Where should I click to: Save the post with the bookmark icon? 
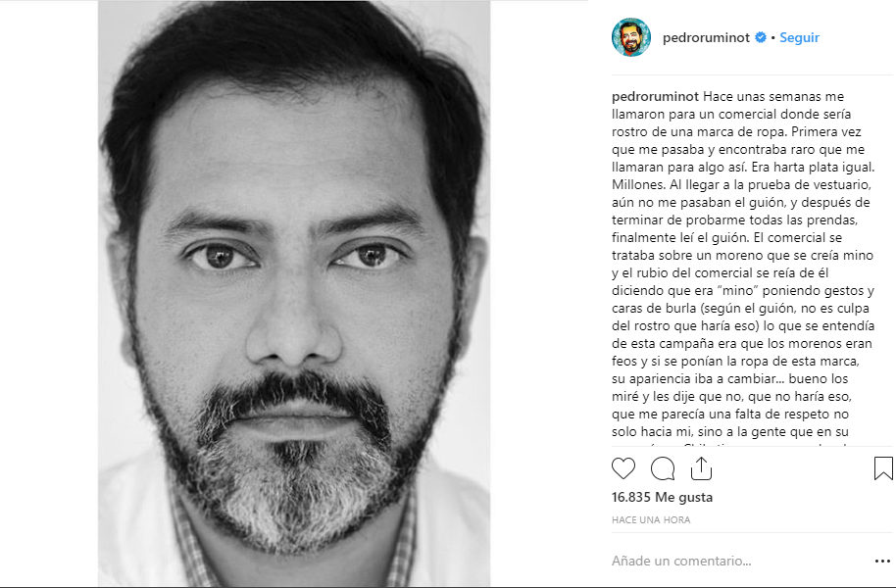883,468
